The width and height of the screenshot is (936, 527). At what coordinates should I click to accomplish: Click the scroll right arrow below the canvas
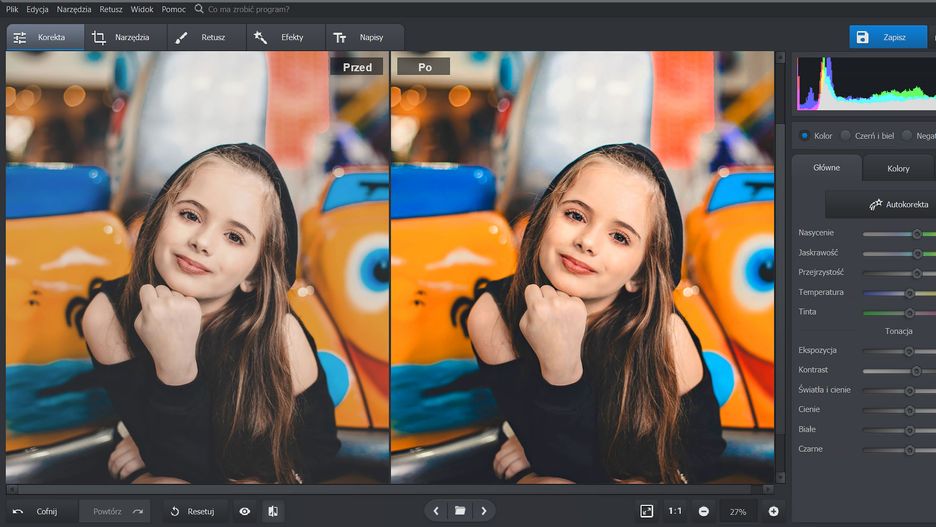[x=768, y=489]
